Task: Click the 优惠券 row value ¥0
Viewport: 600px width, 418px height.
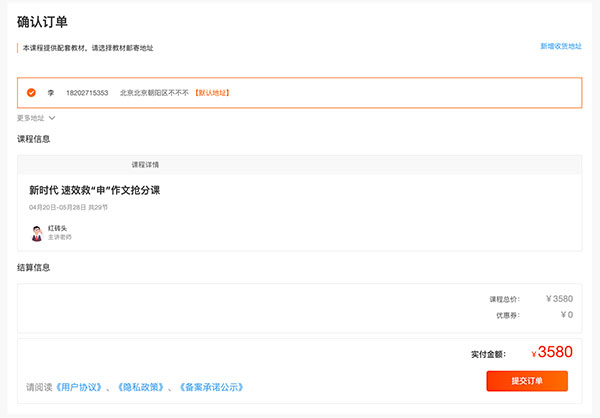Action: click(567, 315)
